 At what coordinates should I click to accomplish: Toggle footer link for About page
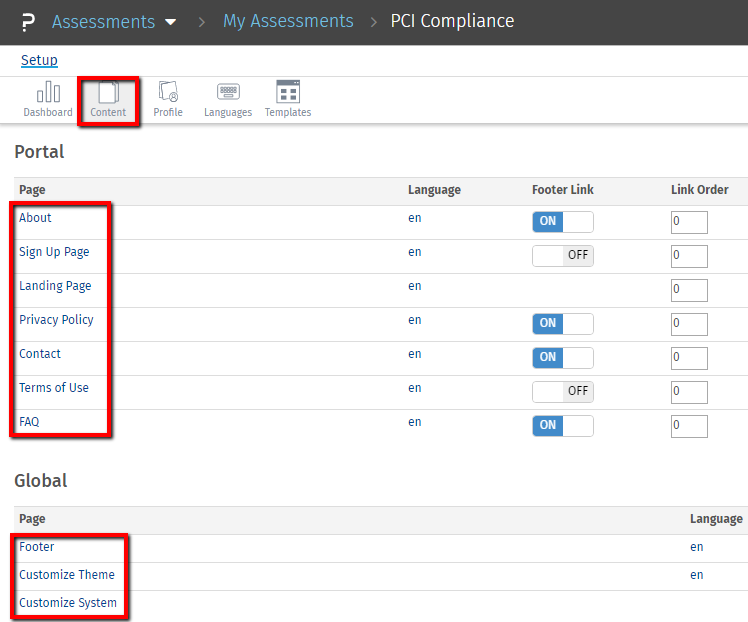click(x=563, y=222)
